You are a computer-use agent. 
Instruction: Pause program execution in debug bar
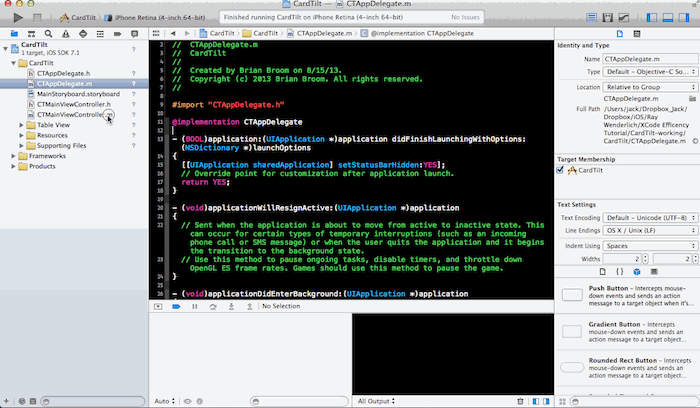195,306
